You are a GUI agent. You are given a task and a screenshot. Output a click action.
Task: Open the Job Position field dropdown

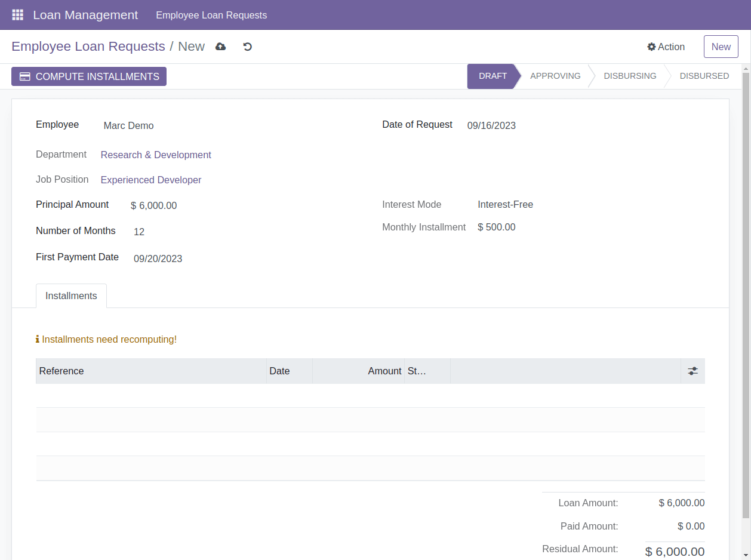(151, 180)
